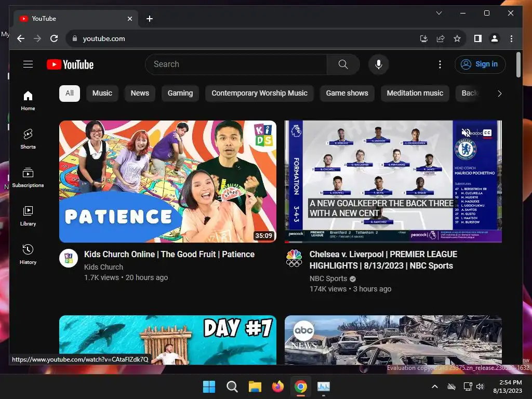Open Kids Church Online Patience video title

[x=169, y=254]
